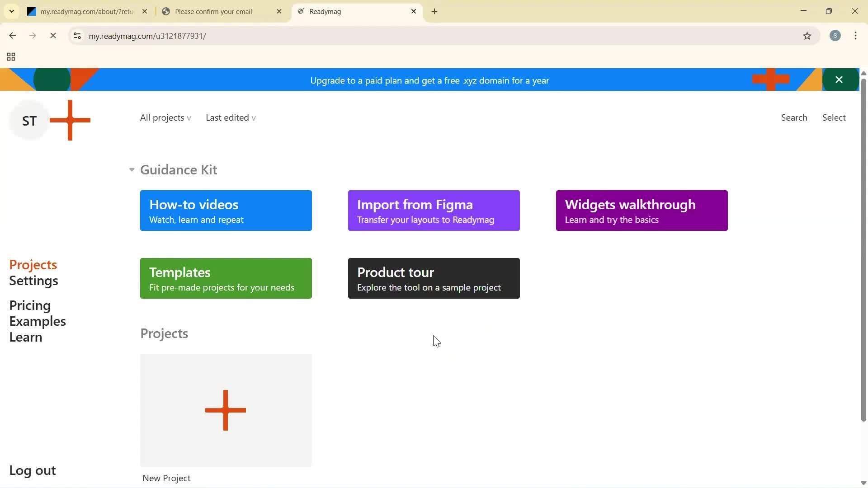The height and width of the screenshot is (488, 868).
Task: Open the tab search chevron
Action: click(11, 11)
